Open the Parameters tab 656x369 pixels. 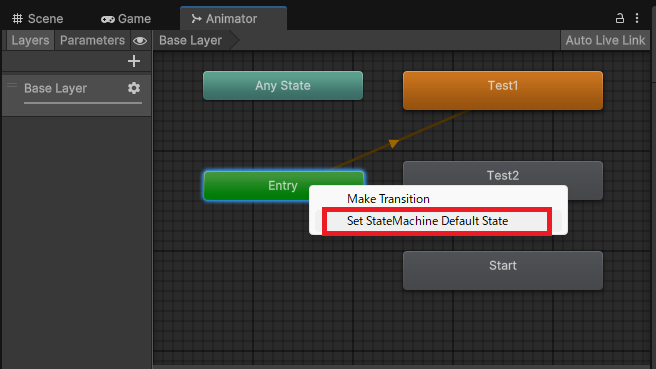click(92, 40)
